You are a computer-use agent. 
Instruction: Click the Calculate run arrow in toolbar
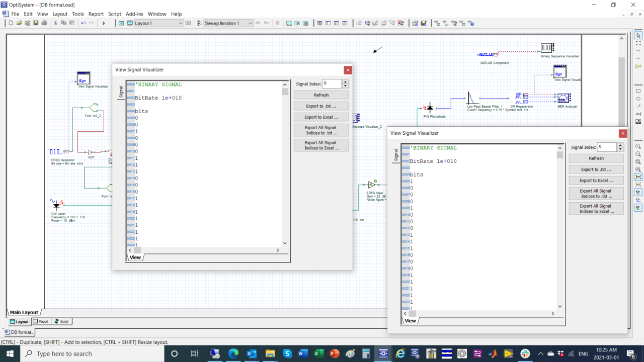[104, 23]
